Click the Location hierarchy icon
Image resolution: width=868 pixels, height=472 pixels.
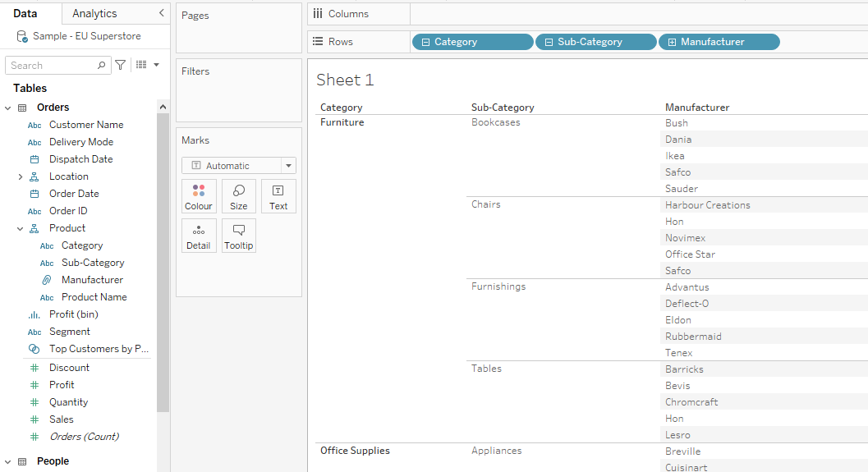[x=34, y=176]
